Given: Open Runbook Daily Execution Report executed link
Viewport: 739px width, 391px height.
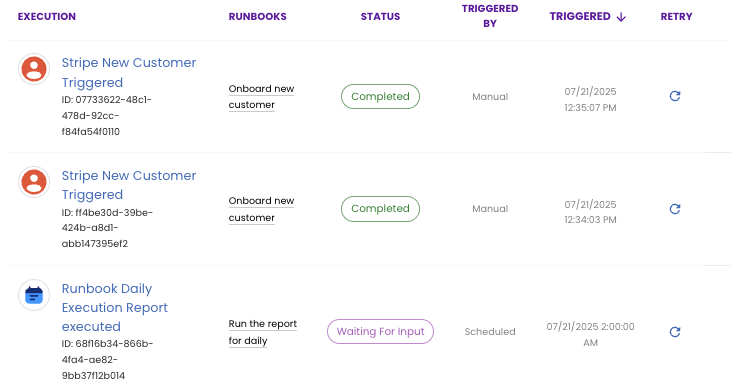Looking at the screenshot, I should 115,307.
